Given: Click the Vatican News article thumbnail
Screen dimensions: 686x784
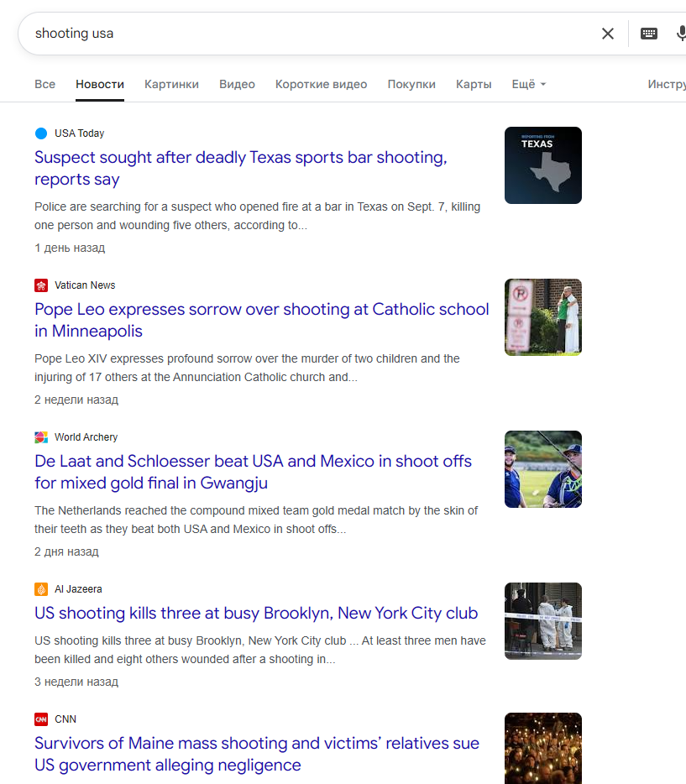Looking at the screenshot, I should point(543,317).
